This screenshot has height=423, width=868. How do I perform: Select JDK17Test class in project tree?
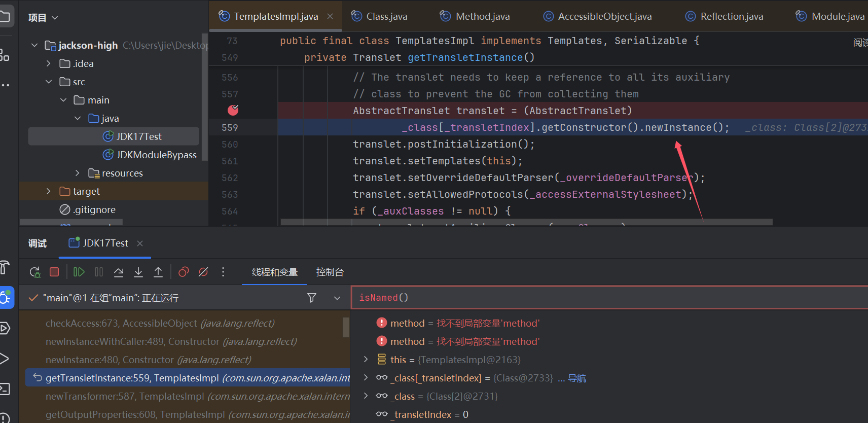click(114, 136)
